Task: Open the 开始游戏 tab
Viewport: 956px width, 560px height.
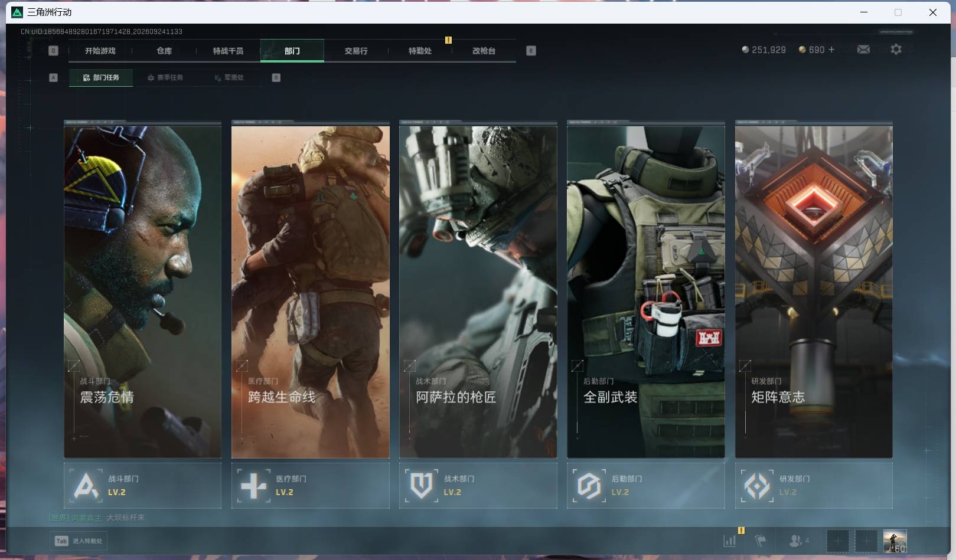Action: 100,51
